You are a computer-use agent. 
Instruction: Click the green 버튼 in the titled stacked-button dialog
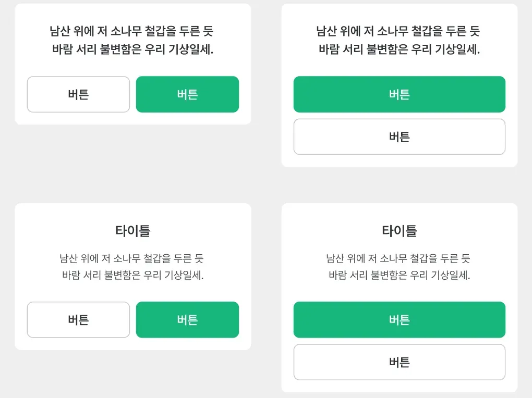(399, 320)
